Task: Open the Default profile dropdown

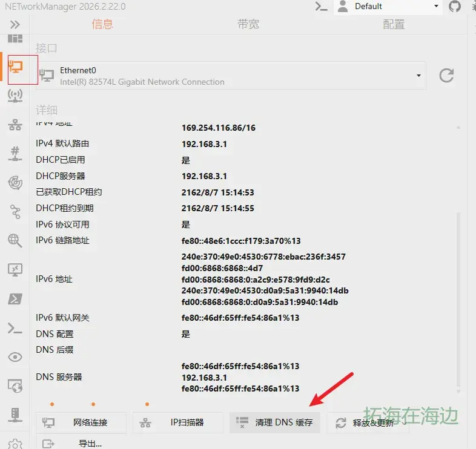Action: click(388, 7)
